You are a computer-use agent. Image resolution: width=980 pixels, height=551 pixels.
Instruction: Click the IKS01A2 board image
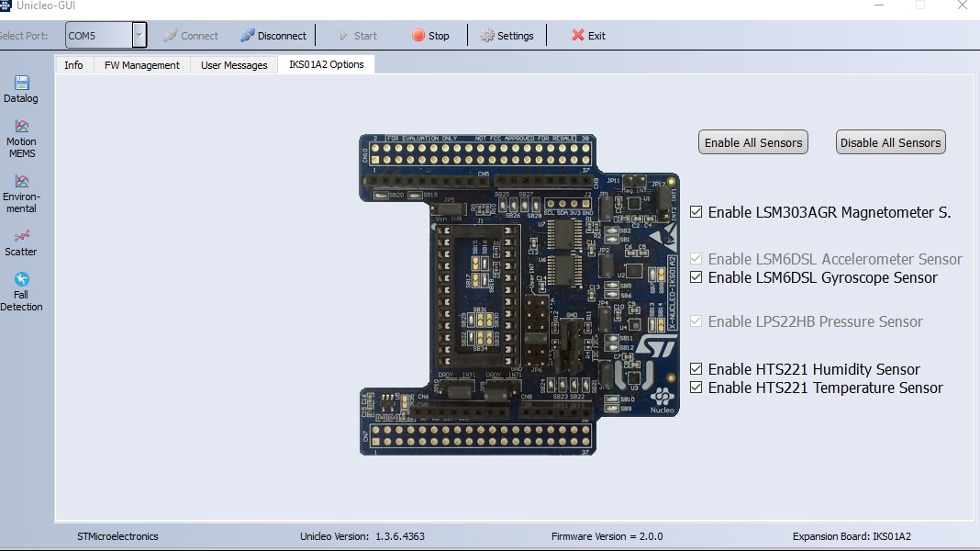coord(519,295)
